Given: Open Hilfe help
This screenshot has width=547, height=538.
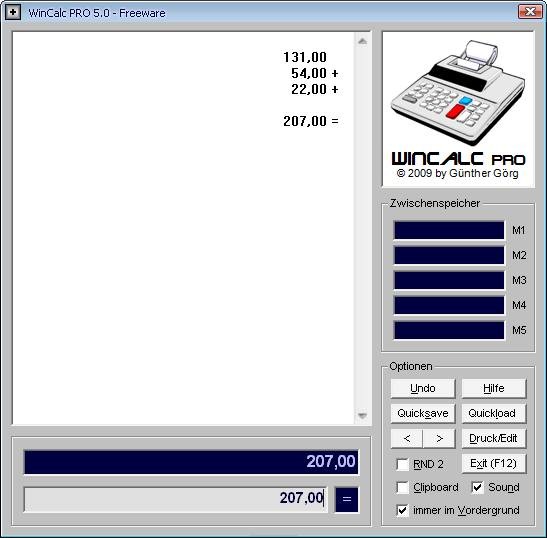Looking at the screenshot, I should (494, 388).
